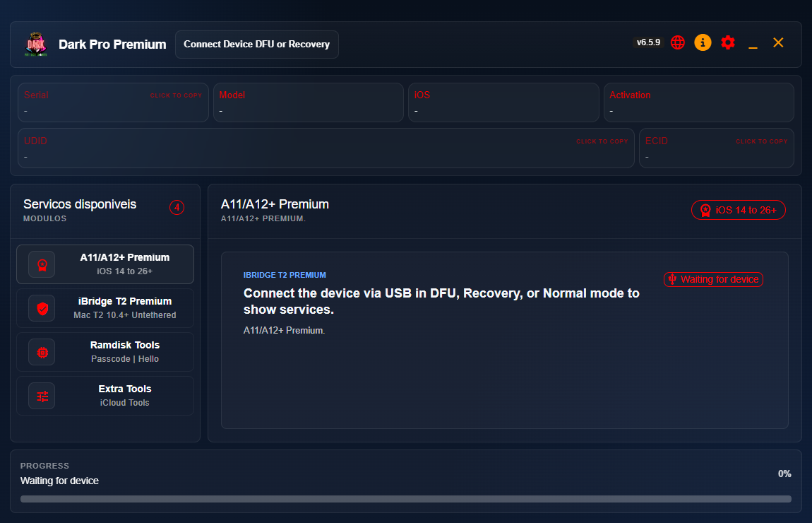Minimize the window with underscore icon
The image size is (812, 523).
point(753,47)
